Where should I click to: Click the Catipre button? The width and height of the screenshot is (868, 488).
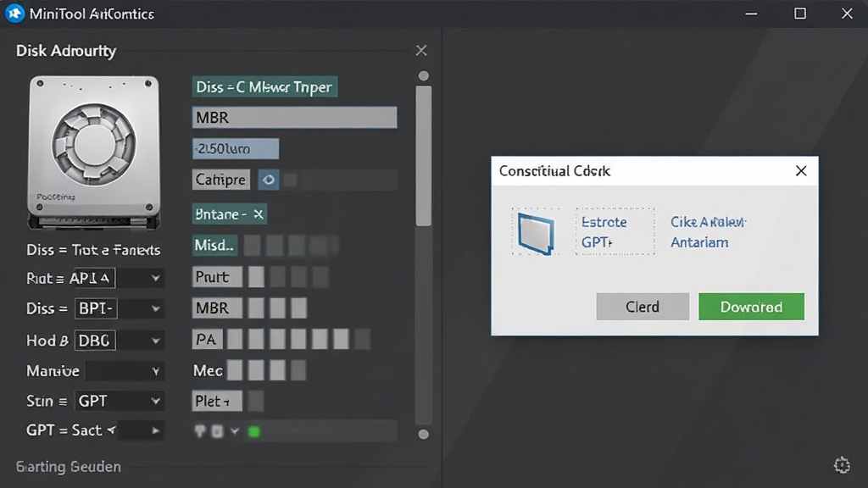(220, 180)
